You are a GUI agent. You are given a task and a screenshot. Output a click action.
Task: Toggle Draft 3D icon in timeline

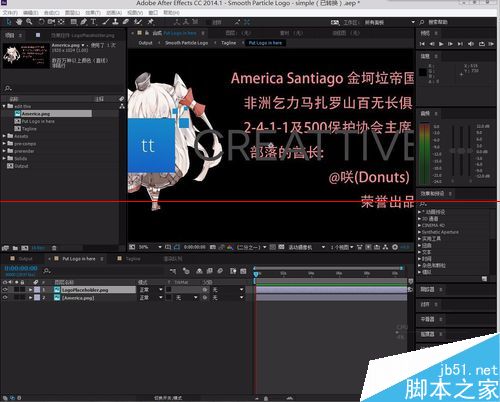(186, 271)
